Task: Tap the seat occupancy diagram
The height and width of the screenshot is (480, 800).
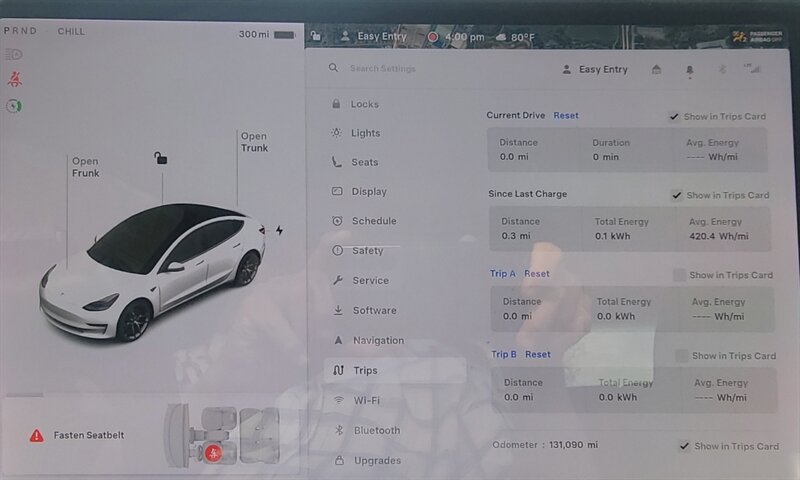Action: click(x=222, y=436)
